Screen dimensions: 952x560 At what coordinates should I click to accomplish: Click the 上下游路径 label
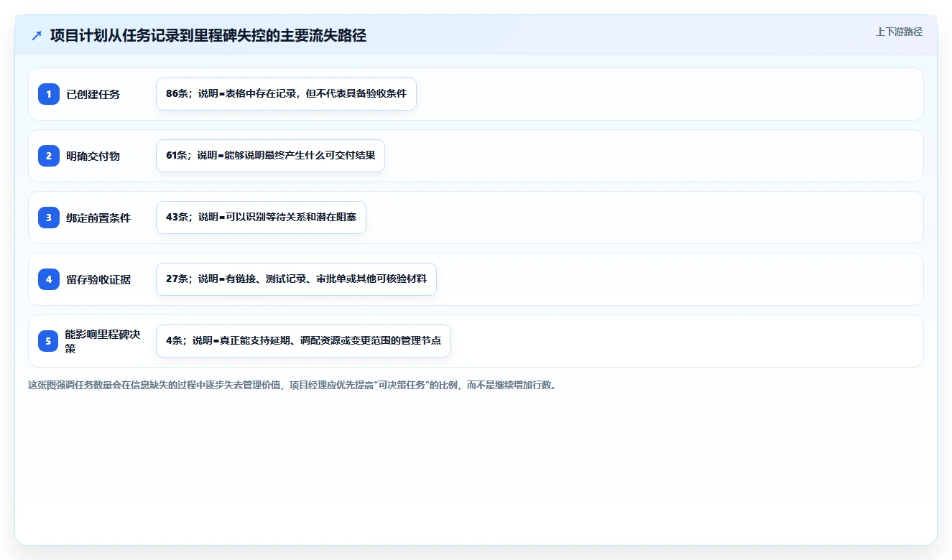pos(899,32)
